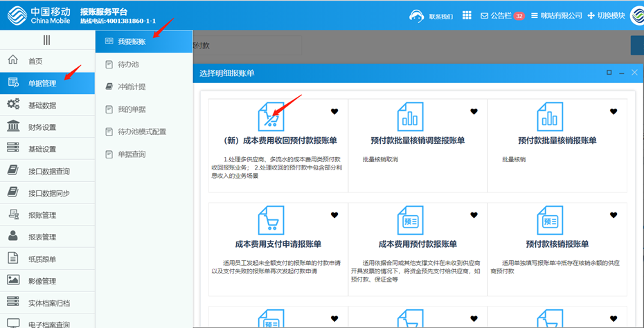The width and height of the screenshot is (644, 328).
Task: Open 接口数据查询 sidebar item
Action: (47, 171)
